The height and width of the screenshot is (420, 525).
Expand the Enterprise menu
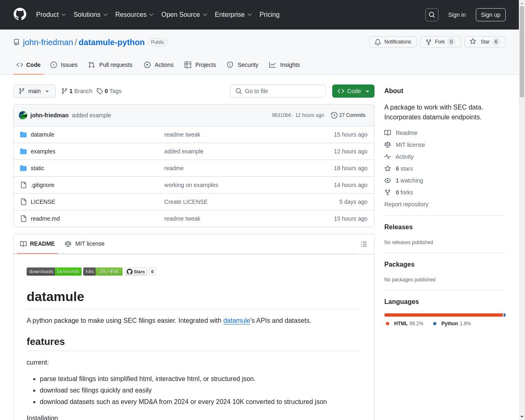click(x=233, y=15)
